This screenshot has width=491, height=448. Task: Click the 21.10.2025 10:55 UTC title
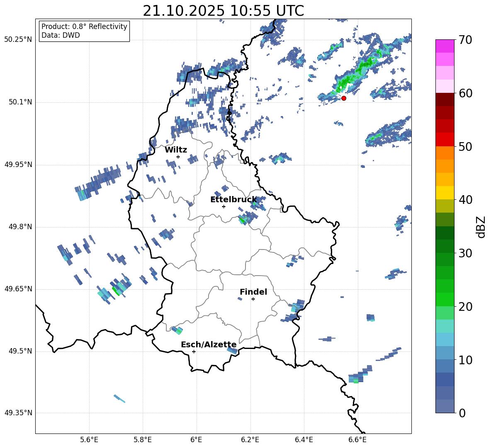223,11
